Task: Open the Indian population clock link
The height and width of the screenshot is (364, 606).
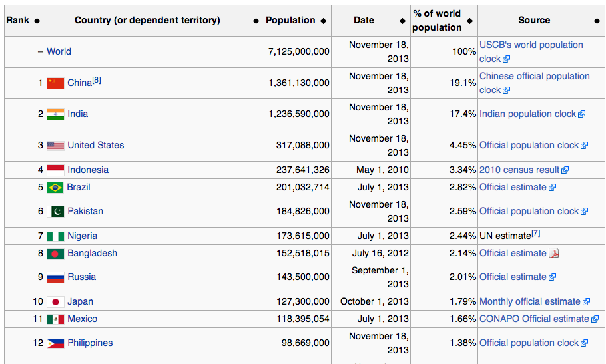Action: (527, 114)
